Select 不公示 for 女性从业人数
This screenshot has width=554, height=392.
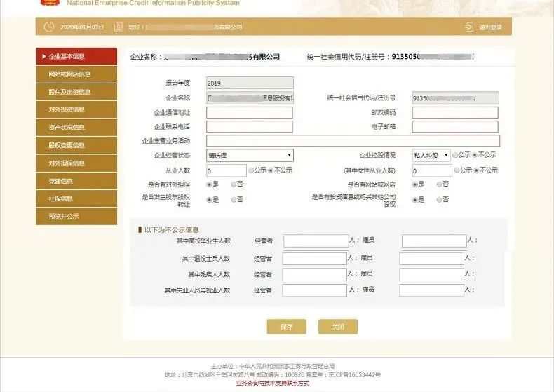click(477, 170)
